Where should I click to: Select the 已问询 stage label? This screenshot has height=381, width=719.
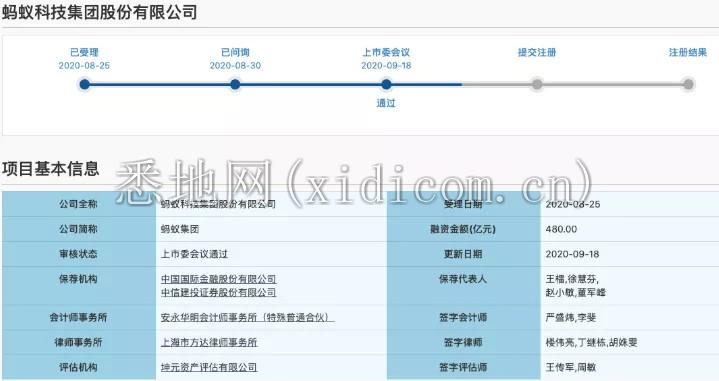click(x=235, y=52)
